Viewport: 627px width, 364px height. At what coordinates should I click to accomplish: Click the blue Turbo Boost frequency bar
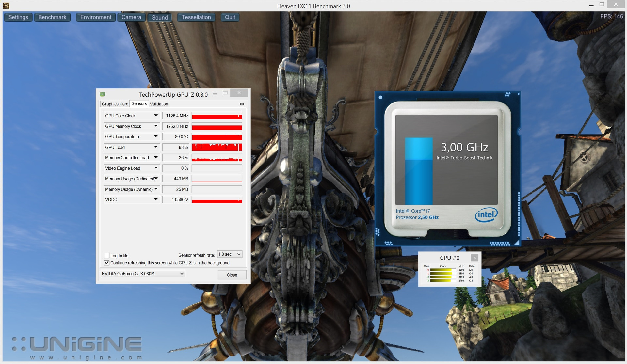(419, 171)
